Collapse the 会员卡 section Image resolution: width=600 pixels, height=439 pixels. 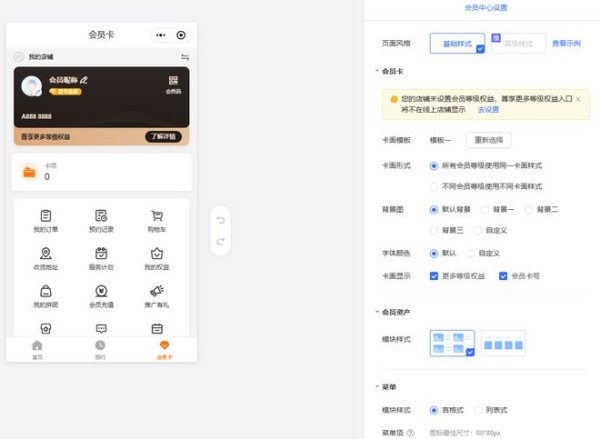click(377, 71)
